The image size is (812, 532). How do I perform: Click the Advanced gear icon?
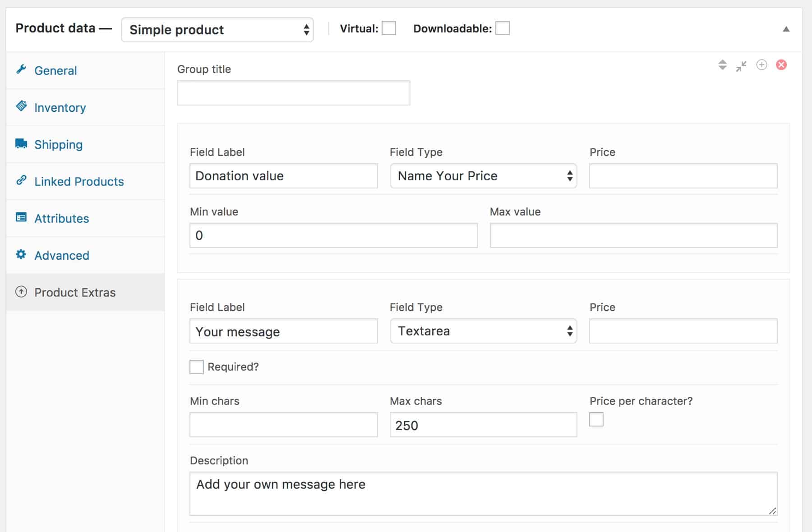click(x=21, y=254)
